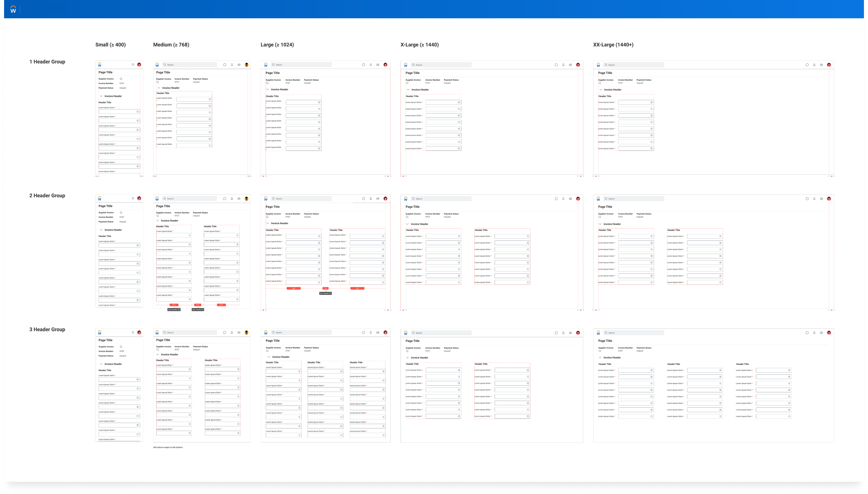
Task: Click the Workday logo in the Small mockup header
Action: 99,64
